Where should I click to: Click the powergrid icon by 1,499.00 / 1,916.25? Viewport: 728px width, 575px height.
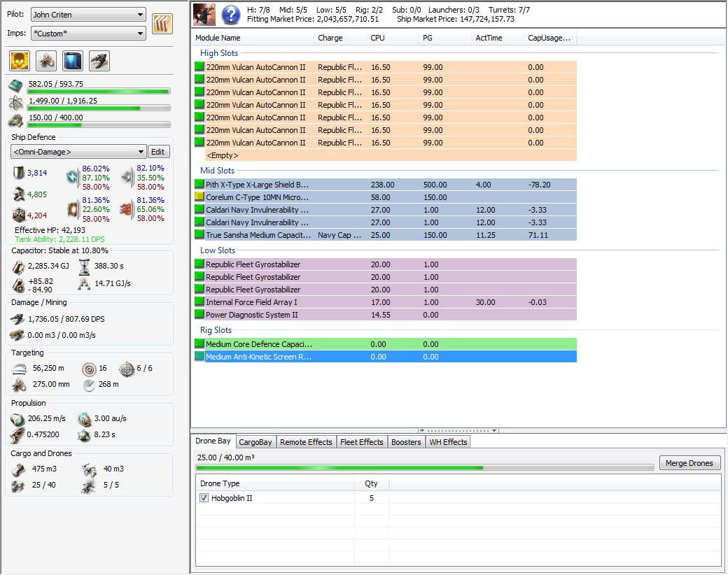[16, 103]
